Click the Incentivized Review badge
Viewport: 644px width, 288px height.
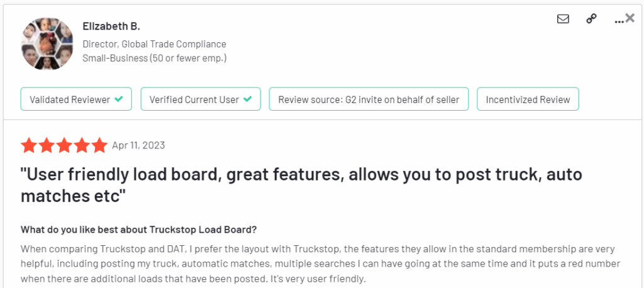click(528, 99)
